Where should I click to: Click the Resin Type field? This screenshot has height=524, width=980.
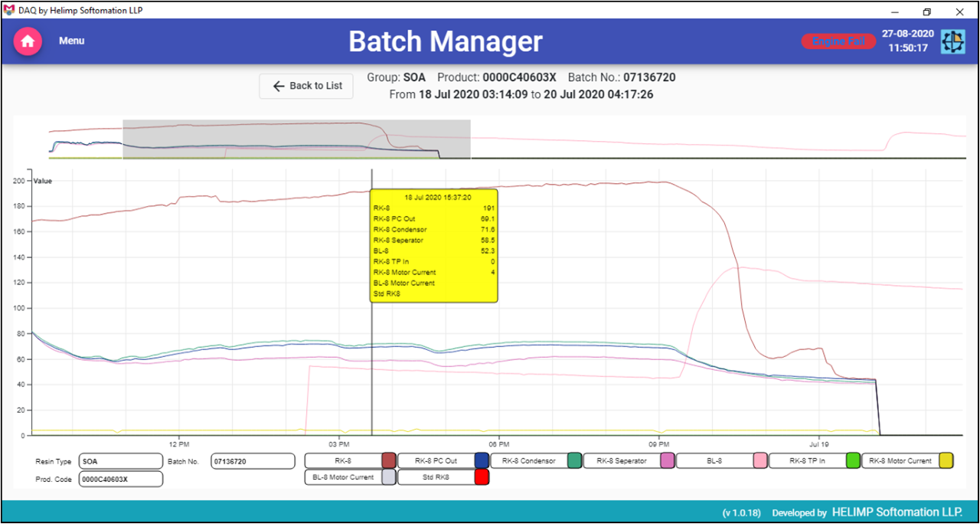tap(120, 461)
